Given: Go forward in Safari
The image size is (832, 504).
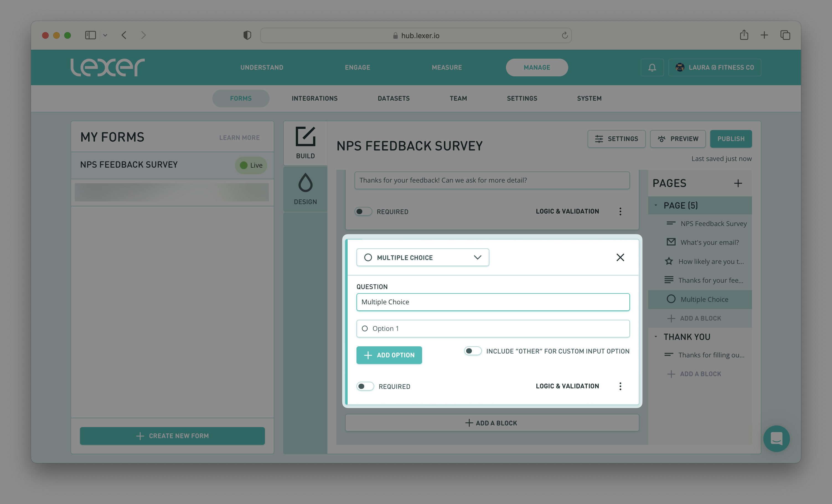Looking at the screenshot, I should click(143, 35).
